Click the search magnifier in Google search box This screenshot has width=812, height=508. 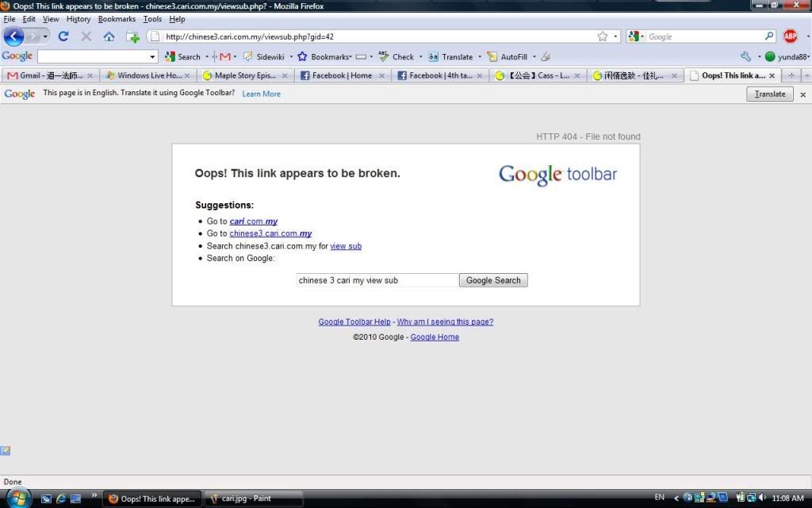pyautogui.click(x=769, y=36)
